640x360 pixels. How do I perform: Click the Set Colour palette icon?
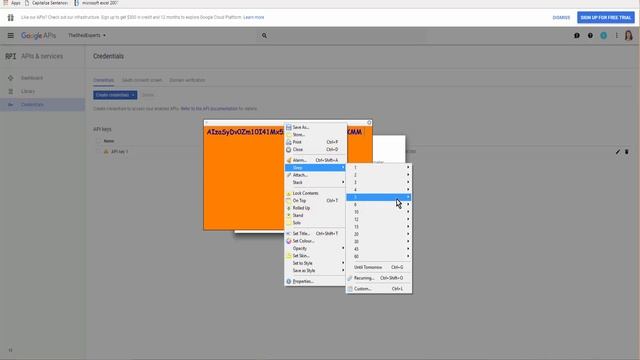[289, 241]
